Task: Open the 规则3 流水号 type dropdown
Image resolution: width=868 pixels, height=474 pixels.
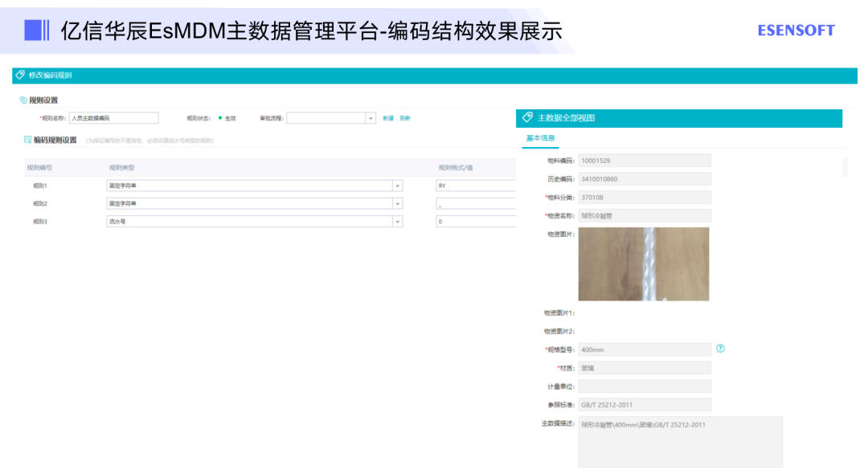Action: (x=397, y=221)
